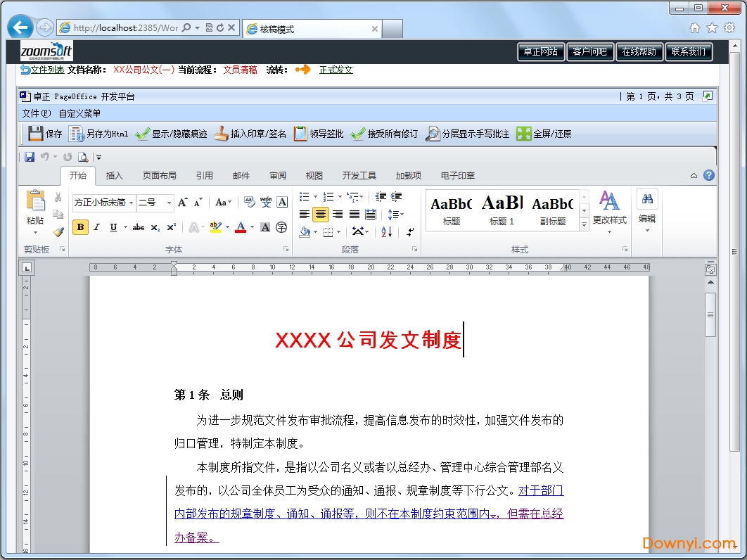Open the font color picker arrow
Screen dimensions: 747x560
pyautogui.click(x=252, y=227)
